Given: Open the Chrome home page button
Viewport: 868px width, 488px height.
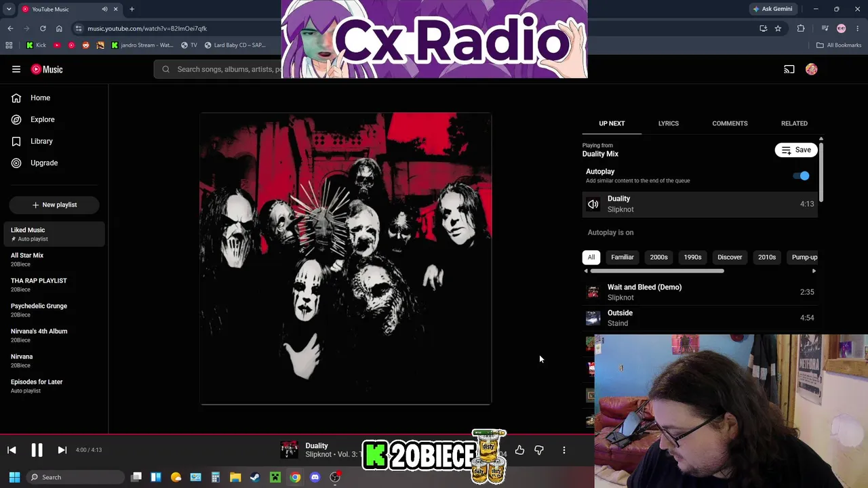Looking at the screenshot, I should click(59, 28).
